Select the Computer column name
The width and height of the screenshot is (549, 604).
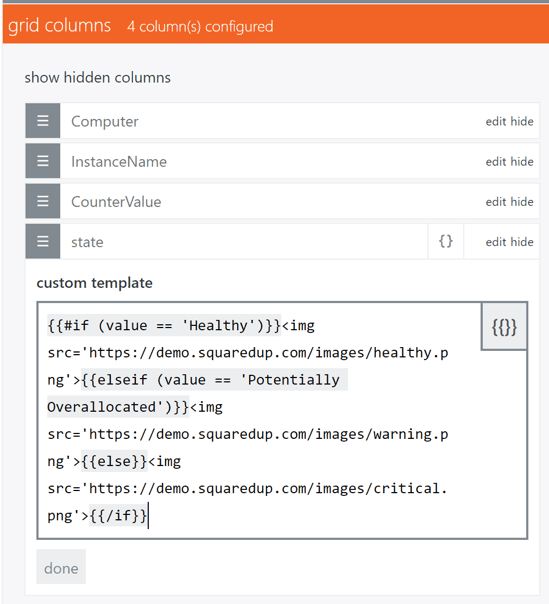(x=105, y=121)
